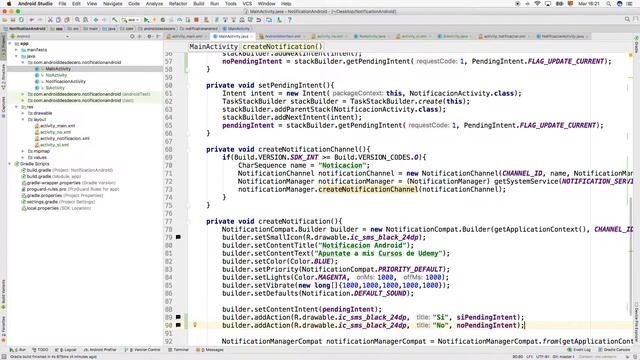Click the macOS Spotlight search icon
640x360 pixels.
point(609,4)
